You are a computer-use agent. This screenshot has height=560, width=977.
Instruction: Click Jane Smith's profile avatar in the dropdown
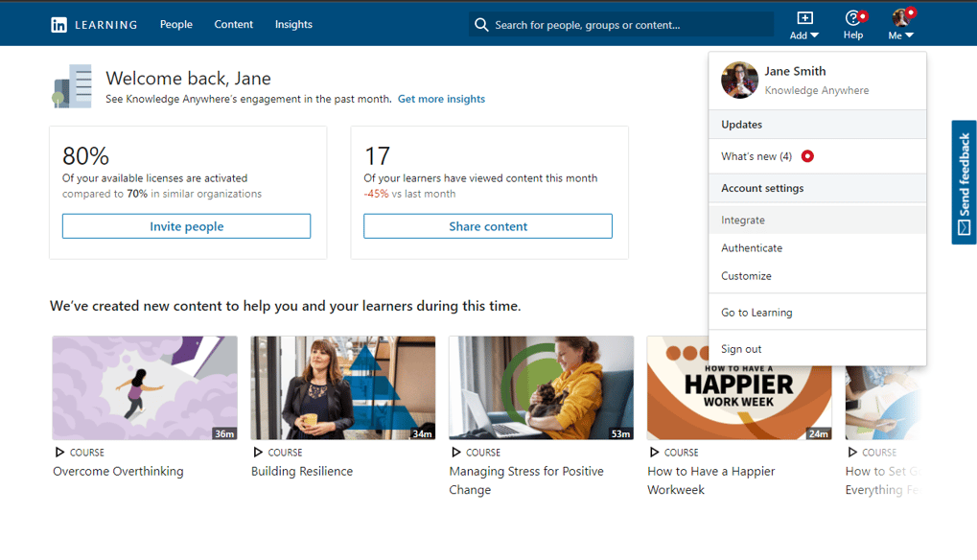739,80
